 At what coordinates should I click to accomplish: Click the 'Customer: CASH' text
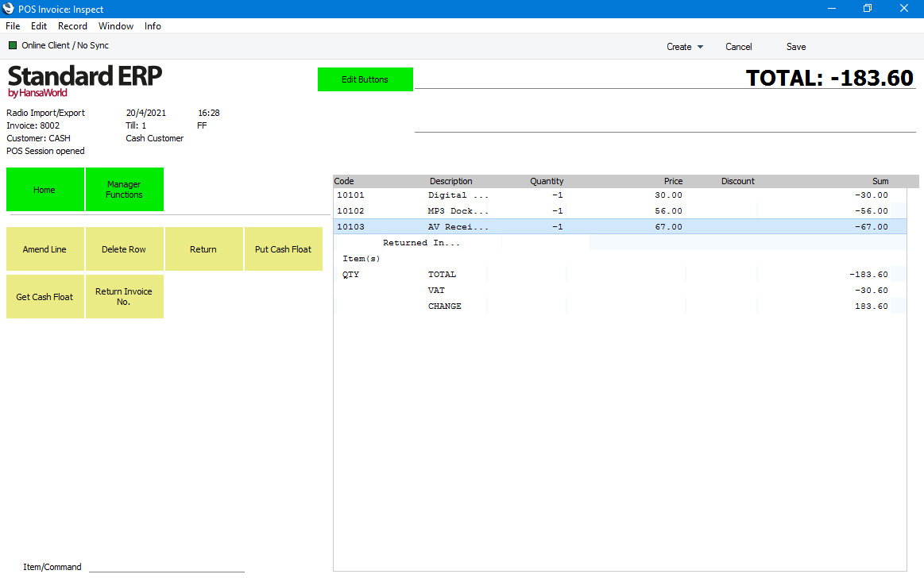38,138
